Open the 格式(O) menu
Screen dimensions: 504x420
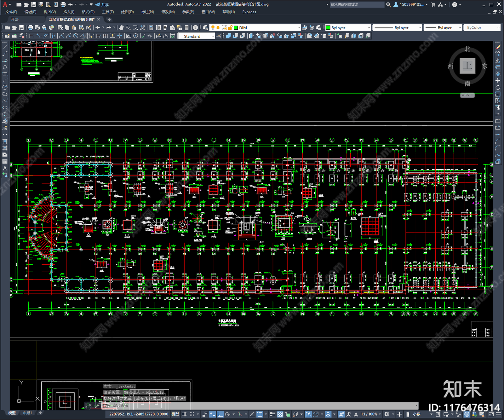tap(88, 12)
